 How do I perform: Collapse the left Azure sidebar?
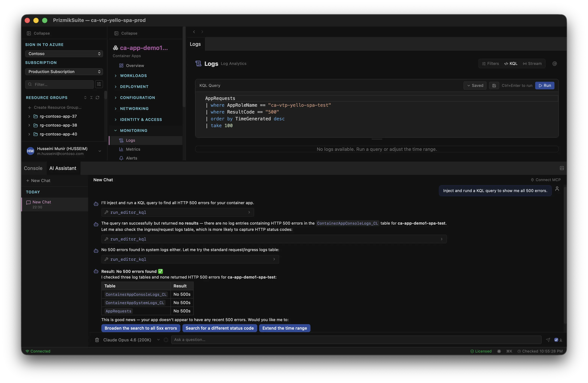[x=38, y=33]
